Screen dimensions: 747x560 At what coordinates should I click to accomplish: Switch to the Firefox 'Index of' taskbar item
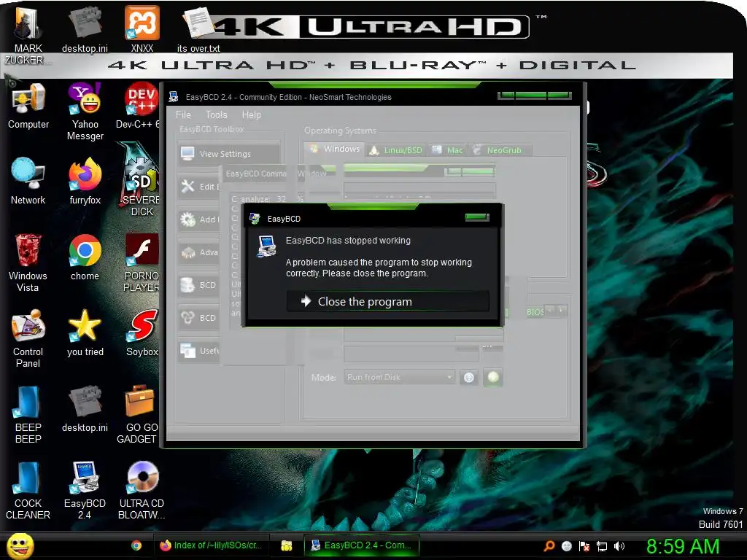212,545
